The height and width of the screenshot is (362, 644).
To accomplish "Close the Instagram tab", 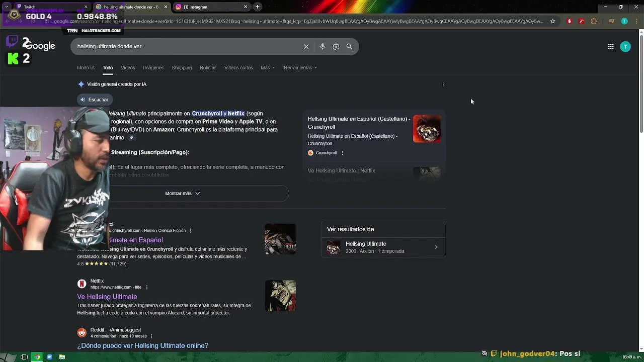I will pos(246,7).
